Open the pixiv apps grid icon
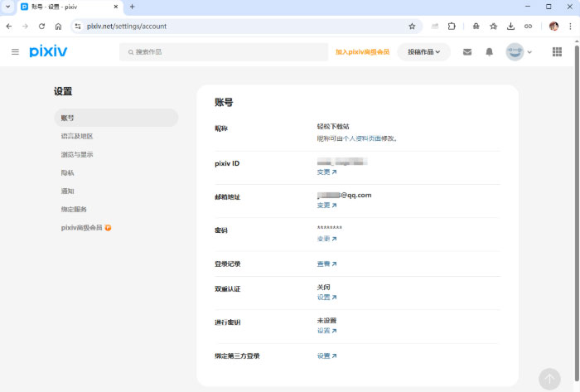Image resolution: width=580 pixels, height=392 pixels. pos(557,51)
